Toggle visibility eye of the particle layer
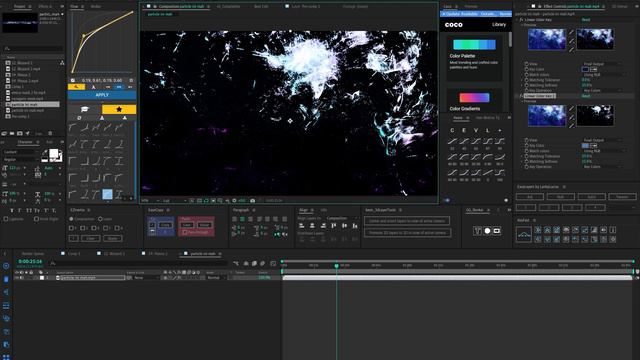 click(17, 278)
